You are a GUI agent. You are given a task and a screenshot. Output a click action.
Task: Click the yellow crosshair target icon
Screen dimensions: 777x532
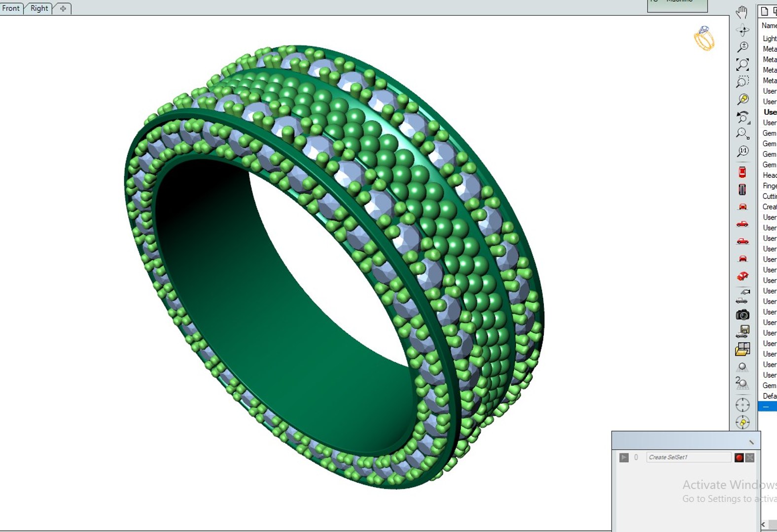[x=742, y=423]
